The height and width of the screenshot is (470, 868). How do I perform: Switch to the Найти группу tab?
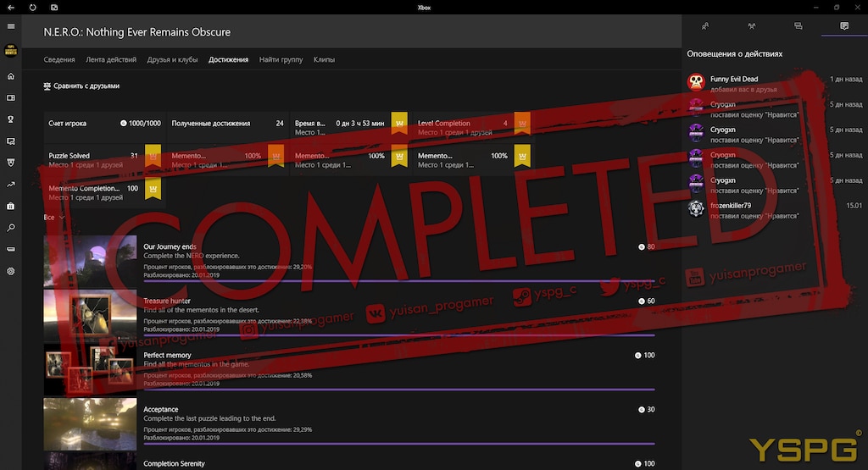[x=281, y=60]
